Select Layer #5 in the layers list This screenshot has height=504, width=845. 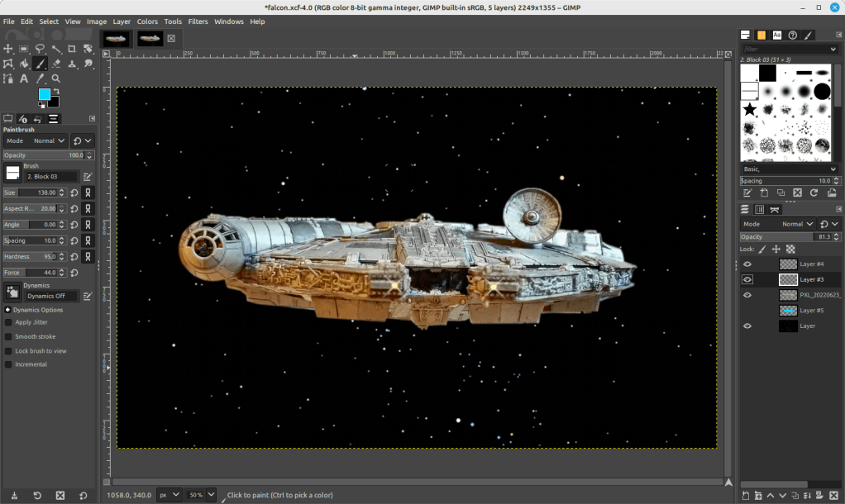[811, 311]
